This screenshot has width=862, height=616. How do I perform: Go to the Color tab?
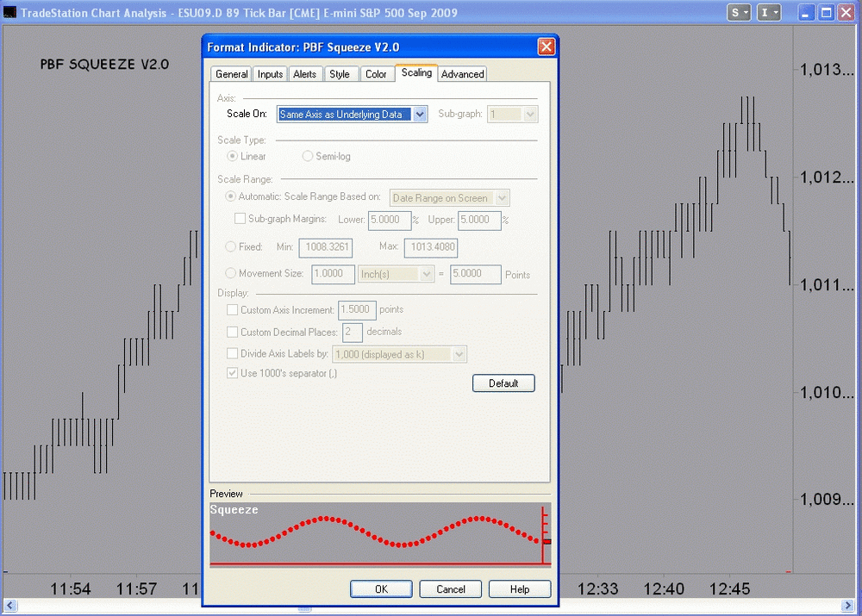pyautogui.click(x=376, y=74)
